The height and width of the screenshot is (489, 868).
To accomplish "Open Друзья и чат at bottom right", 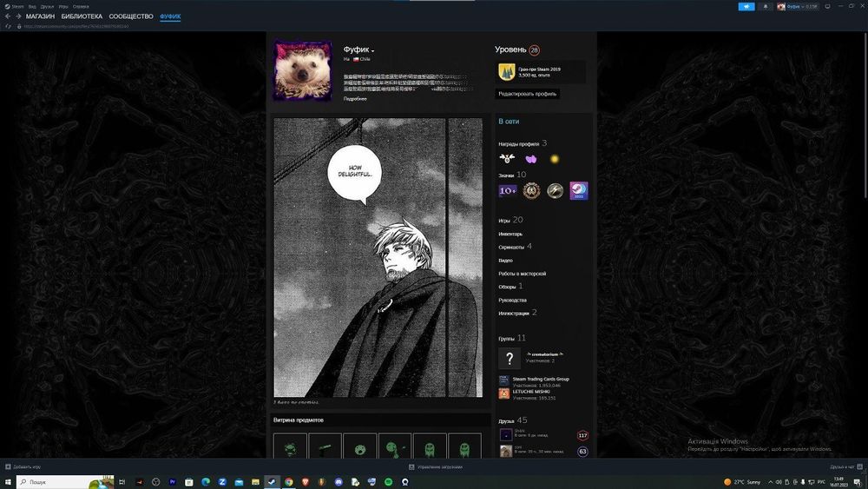I will [845, 466].
